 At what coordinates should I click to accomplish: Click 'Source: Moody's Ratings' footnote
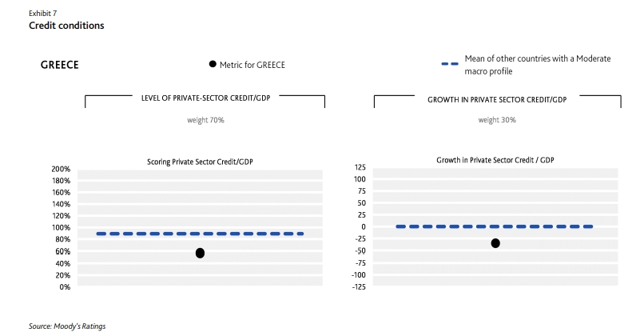coord(67,326)
